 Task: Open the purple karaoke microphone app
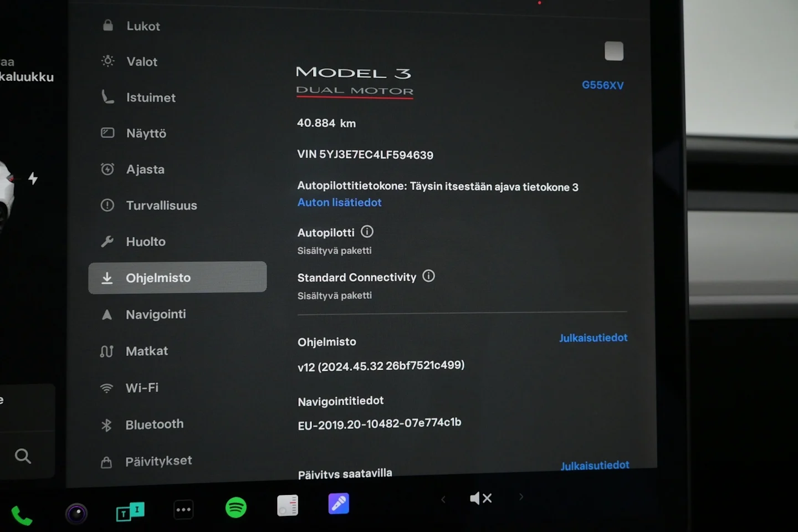pyautogui.click(x=339, y=503)
